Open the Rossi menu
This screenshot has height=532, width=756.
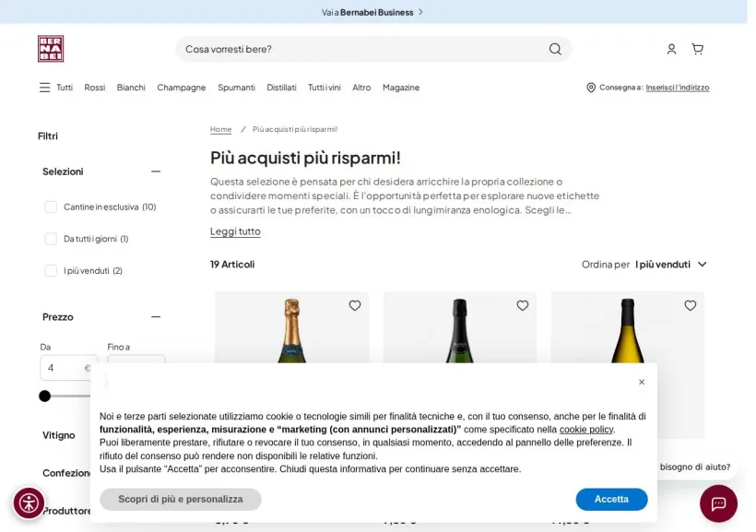[x=94, y=88]
